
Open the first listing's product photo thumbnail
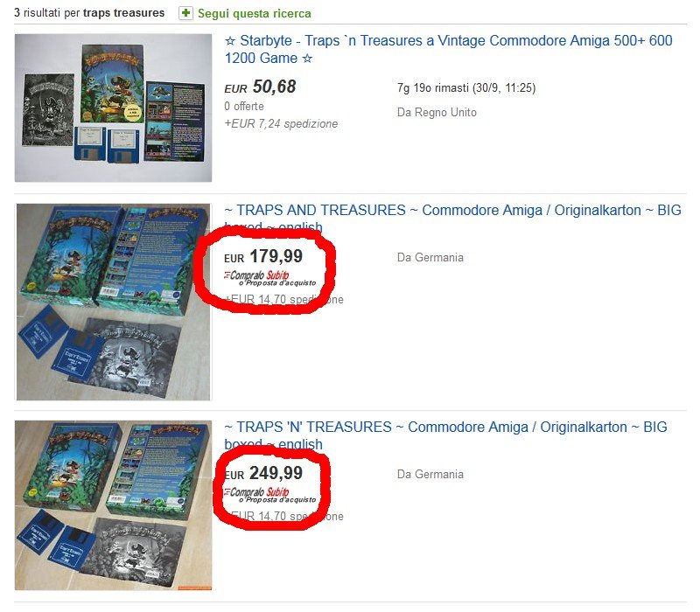pyautogui.click(x=114, y=108)
